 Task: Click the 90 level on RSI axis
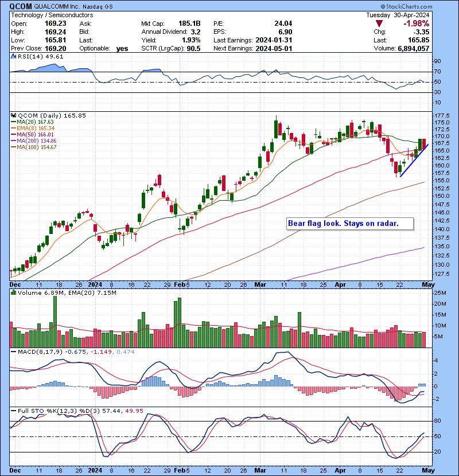438,61
